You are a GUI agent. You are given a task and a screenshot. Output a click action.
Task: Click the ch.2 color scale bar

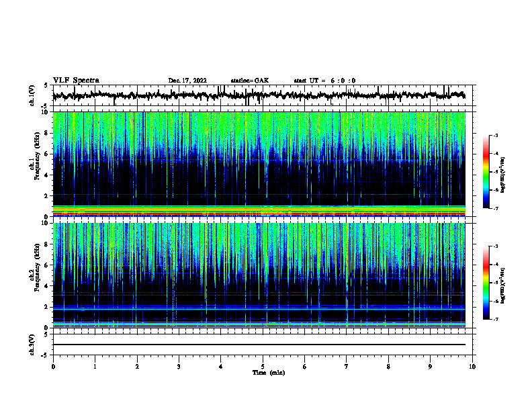[x=486, y=283]
